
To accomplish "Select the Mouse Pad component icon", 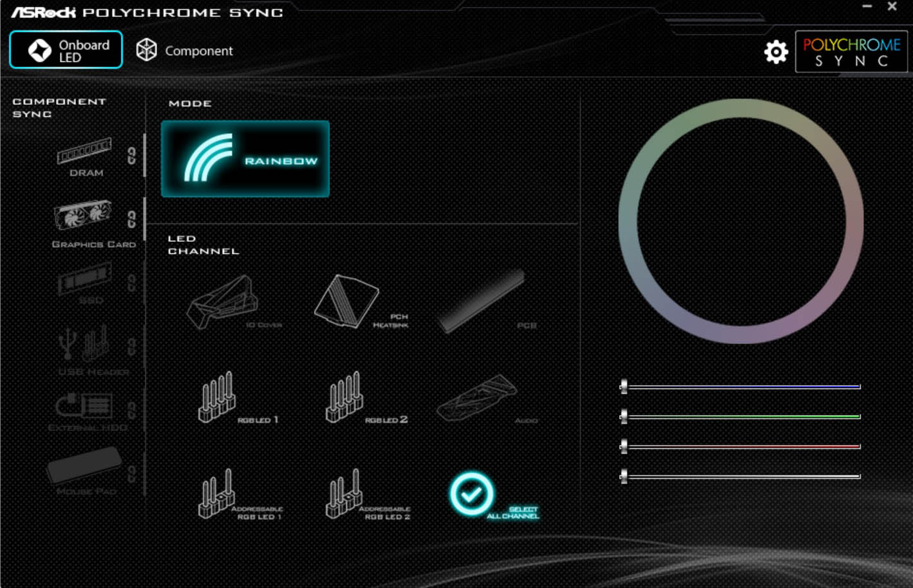I will point(84,465).
